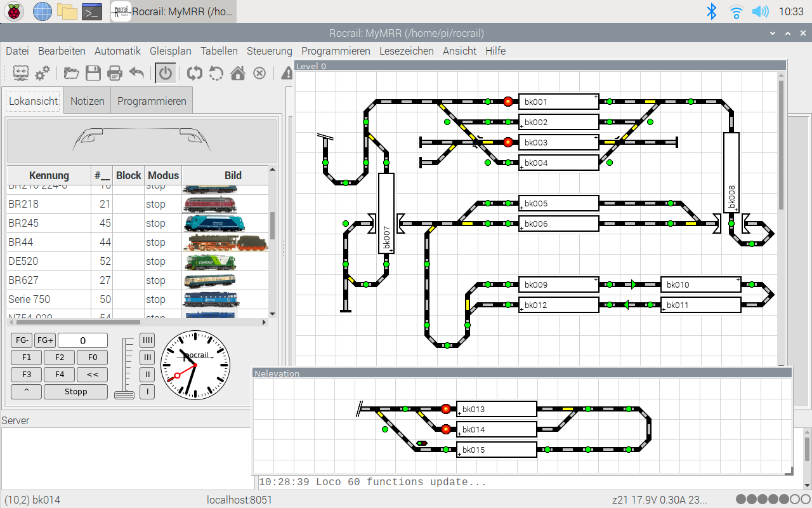Click the circled X stop icon

tap(259, 73)
